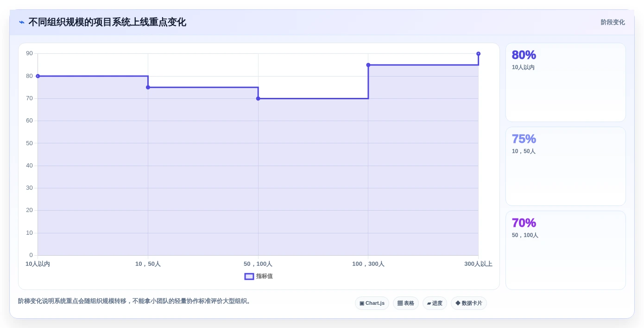Select the 进度 chip
Viewport: 644px width, 328px height.
[x=435, y=303]
